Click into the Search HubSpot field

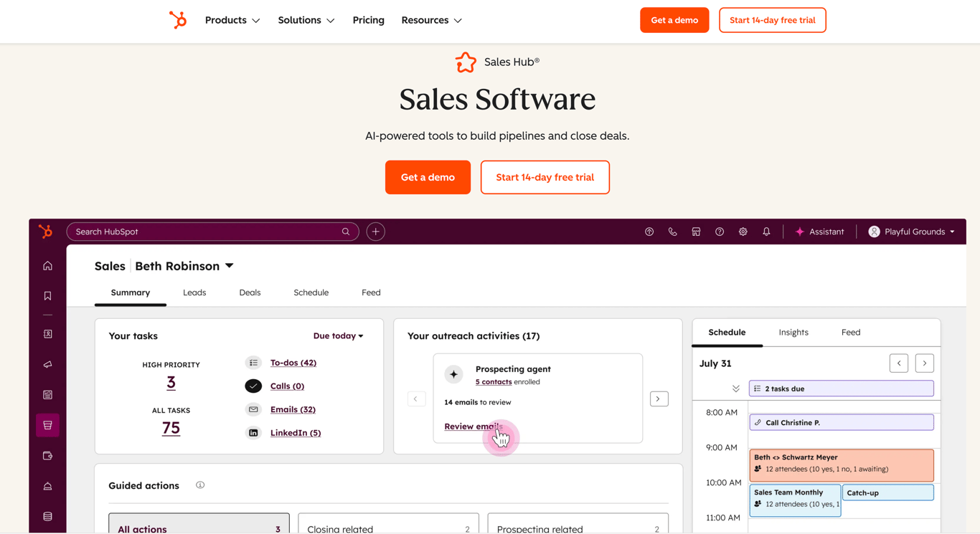[212, 232]
